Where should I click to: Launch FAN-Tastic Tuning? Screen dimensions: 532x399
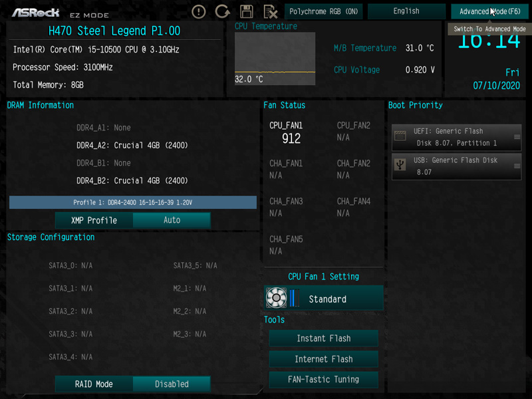pos(324,379)
